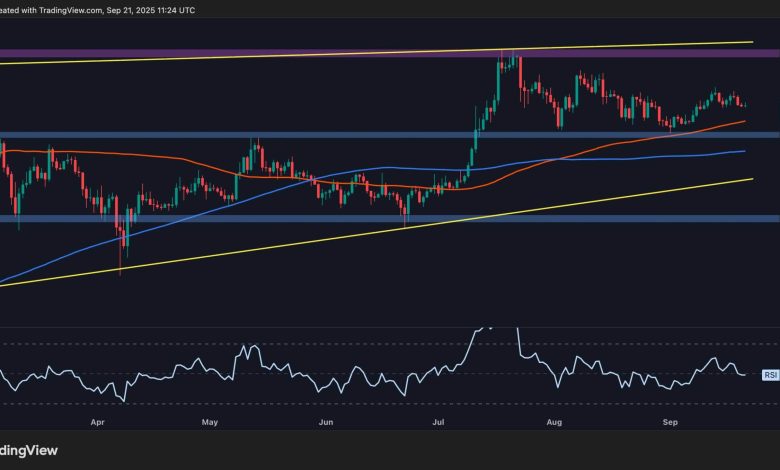Click the Apr label on time axis
The height and width of the screenshot is (470, 780).
98,422
